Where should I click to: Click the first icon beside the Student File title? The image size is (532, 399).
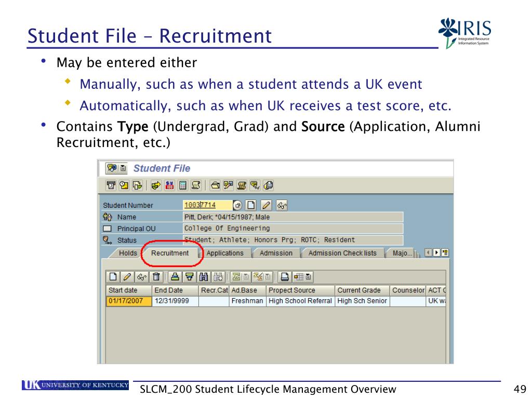111,168
